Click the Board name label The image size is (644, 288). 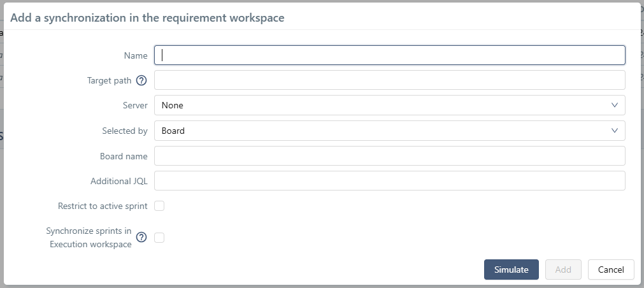click(x=124, y=156)
